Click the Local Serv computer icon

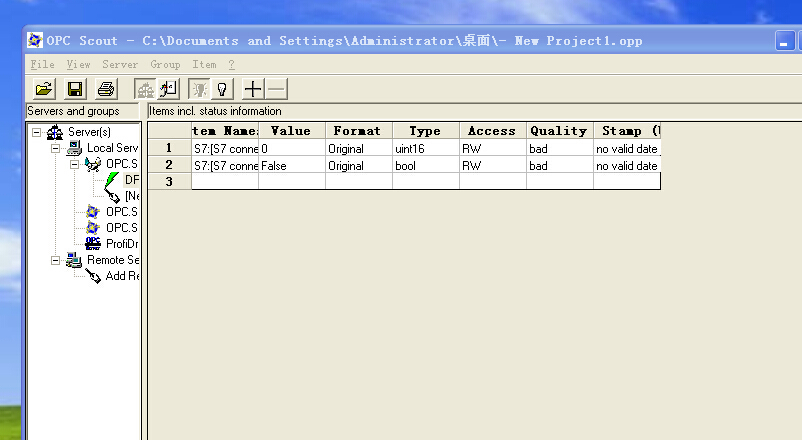click(x=74, y=148)
